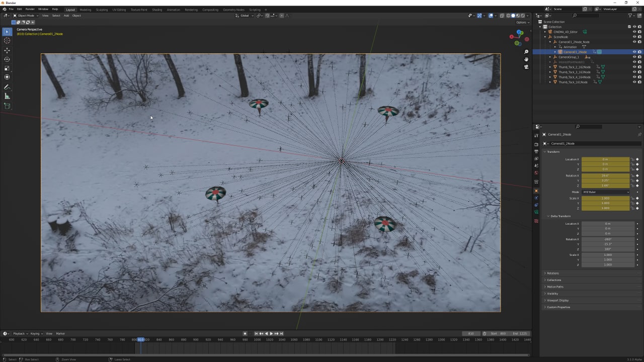This screenshot has height=362, width=644.
Task: Activate the combined Transform tool
Action: [x=7, y=77]
